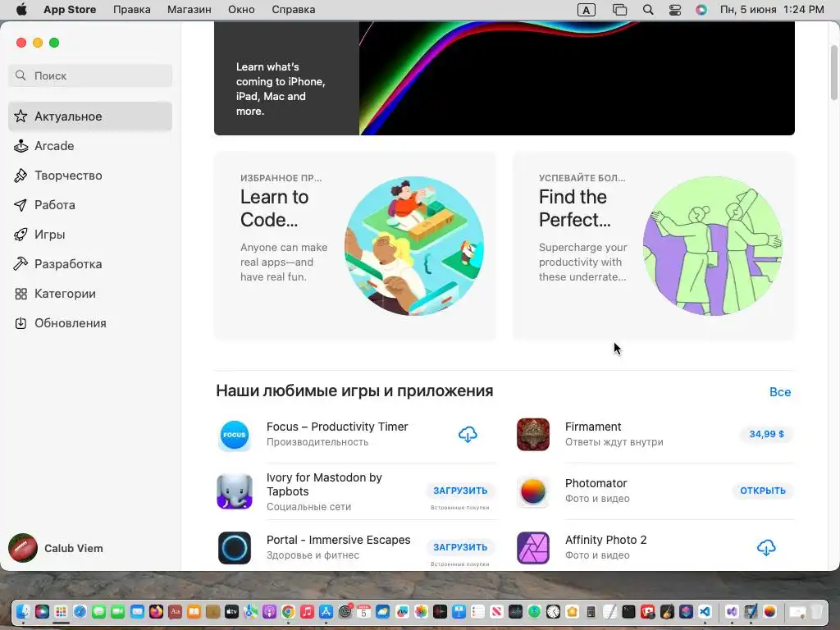Click Открыть for Photomator
Screen dimensions: 840x630
pyautogui.click(x=763, y=491)
